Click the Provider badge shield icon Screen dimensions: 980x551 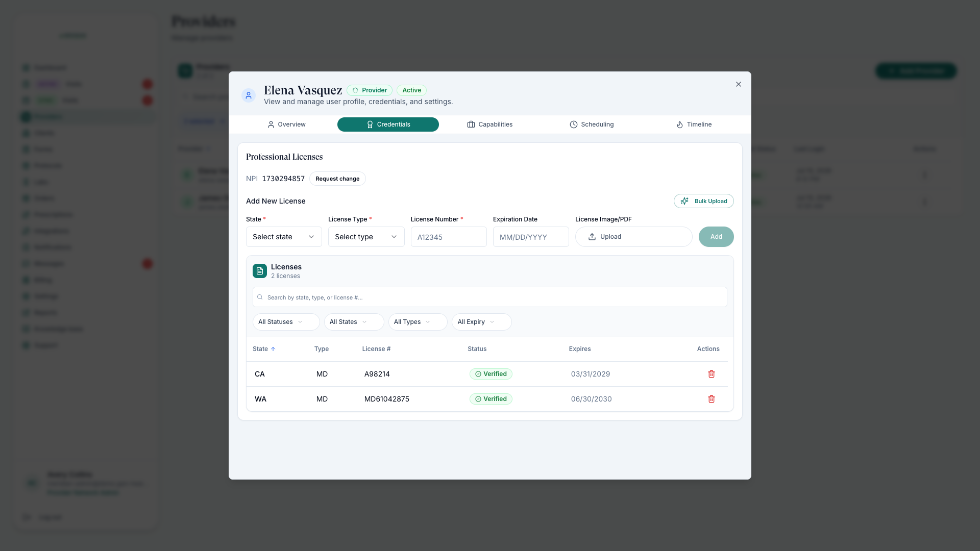click(x=355, y=90)
